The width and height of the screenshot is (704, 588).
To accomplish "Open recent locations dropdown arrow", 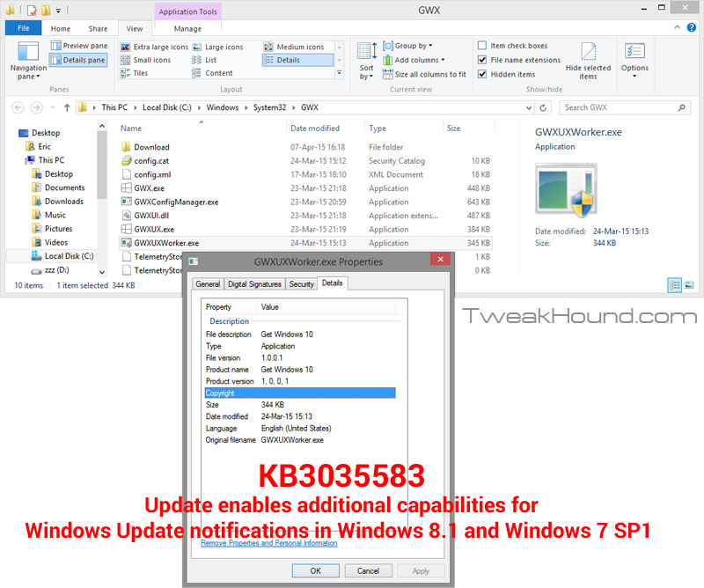I will (x=53, y=107).
